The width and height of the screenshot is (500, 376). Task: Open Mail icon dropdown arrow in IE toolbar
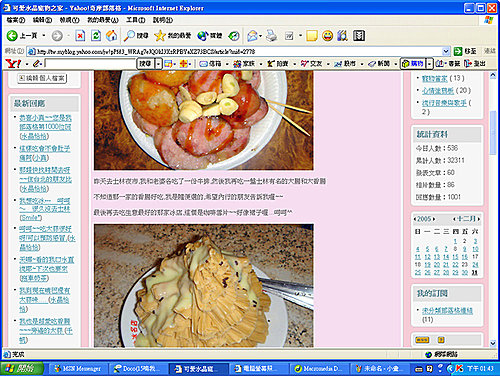pos(261,36)
